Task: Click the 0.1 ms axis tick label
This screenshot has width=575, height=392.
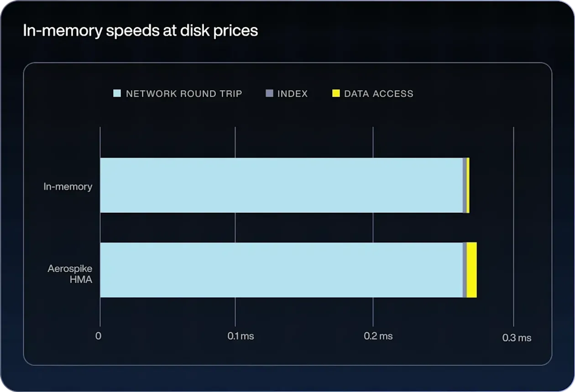Action: pyautogui.click(x=240, y=336)
